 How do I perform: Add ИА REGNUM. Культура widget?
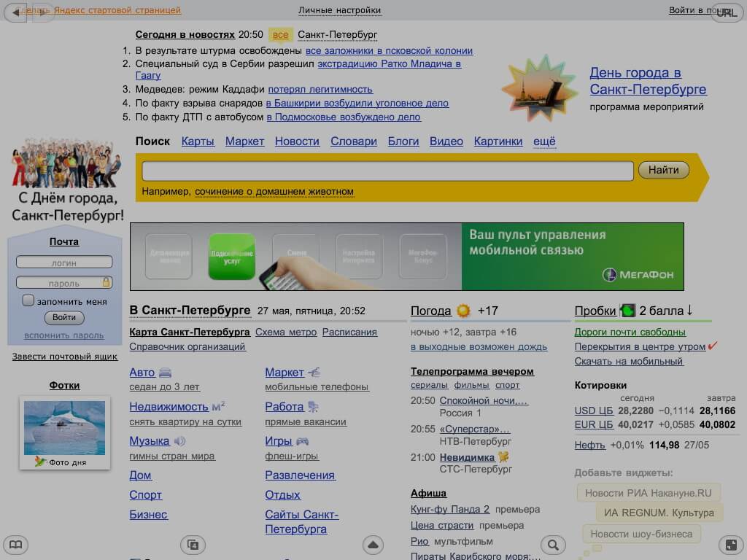click(659, 513)
